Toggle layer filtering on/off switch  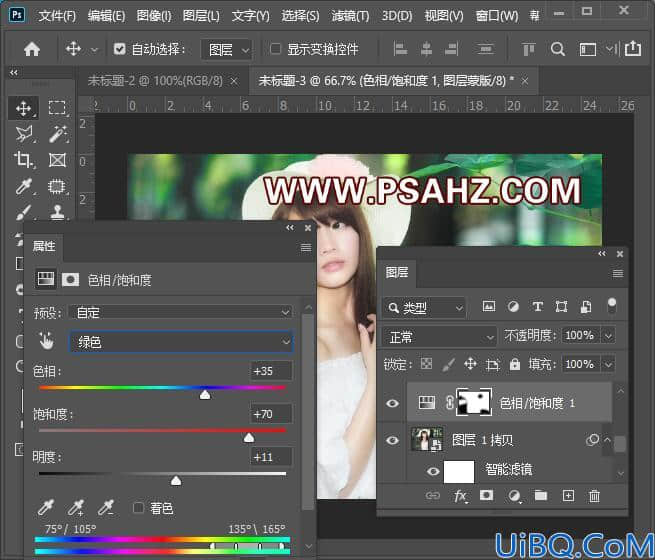pyautogui.click(x=612, y=305)
